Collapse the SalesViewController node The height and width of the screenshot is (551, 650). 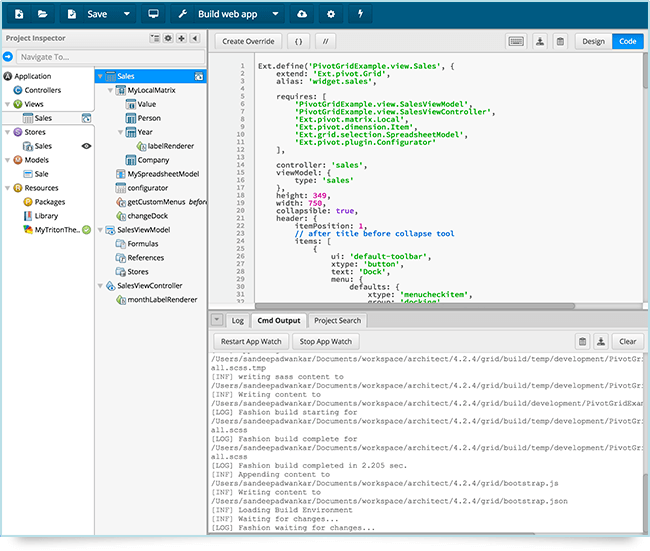100,286
